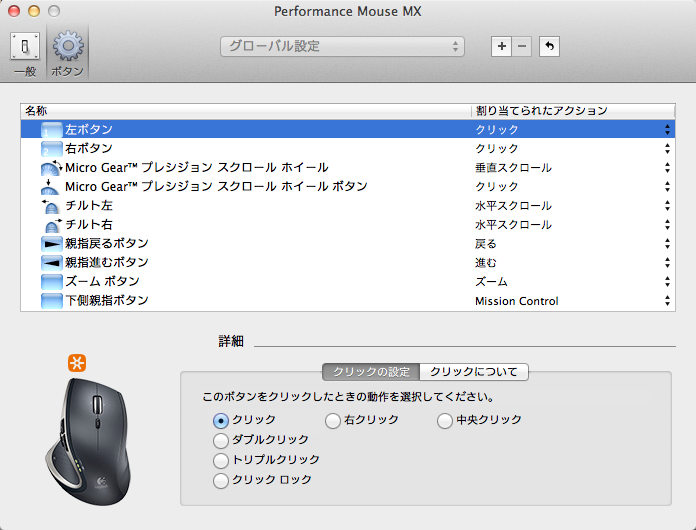696x530 pixels.
Task: Open action stepper for 戻る row
Action: (x=667, y=244)
